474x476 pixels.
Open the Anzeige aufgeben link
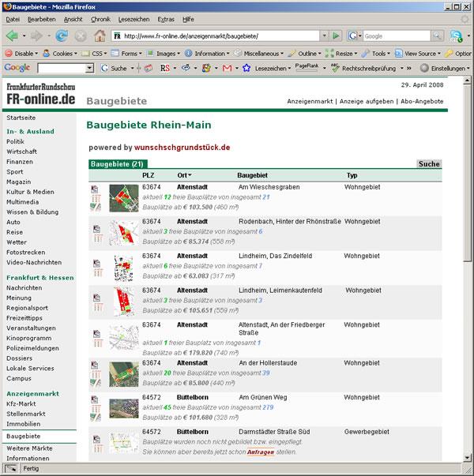367,101
